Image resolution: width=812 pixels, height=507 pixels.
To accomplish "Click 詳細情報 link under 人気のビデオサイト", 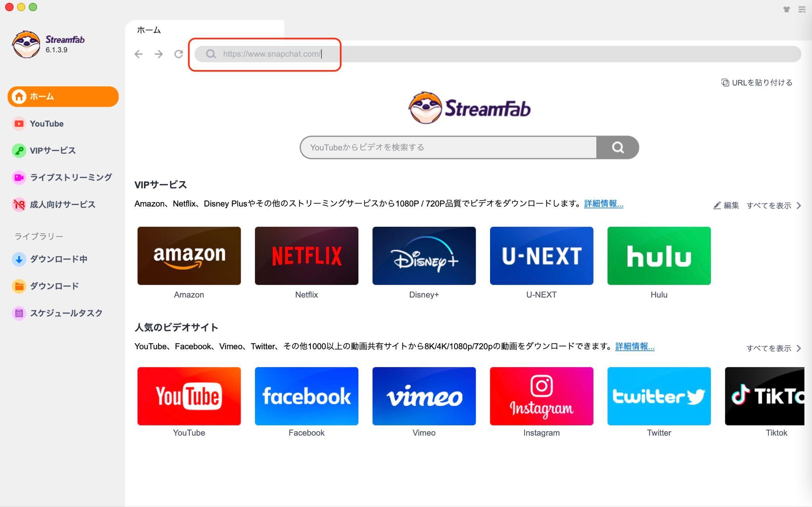I will (635, 346).
